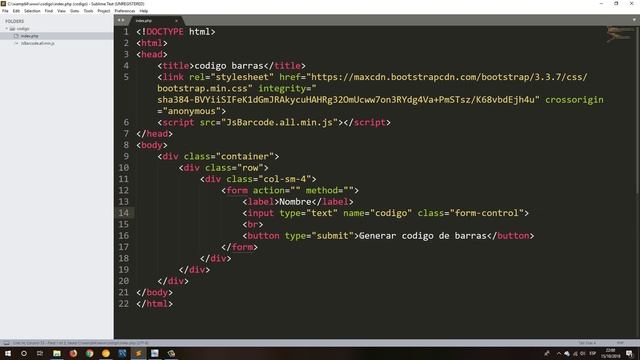640x360 pixels.
Task: Click the crossorigin attribute text
Action: point(574,100)
